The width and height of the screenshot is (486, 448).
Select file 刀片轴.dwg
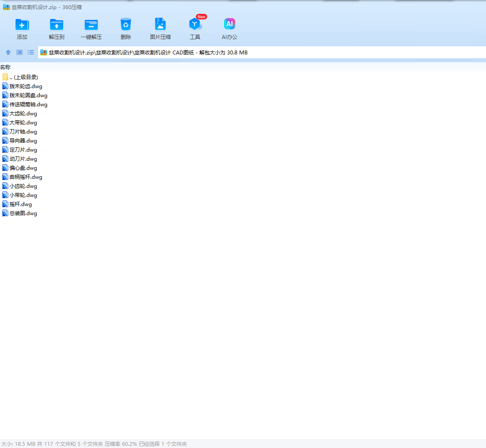[19, 132]
